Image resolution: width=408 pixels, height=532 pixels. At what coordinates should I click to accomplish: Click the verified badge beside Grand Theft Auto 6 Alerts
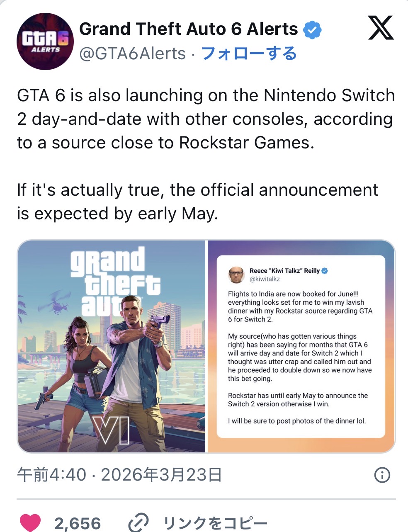click(x=312, y=29)
